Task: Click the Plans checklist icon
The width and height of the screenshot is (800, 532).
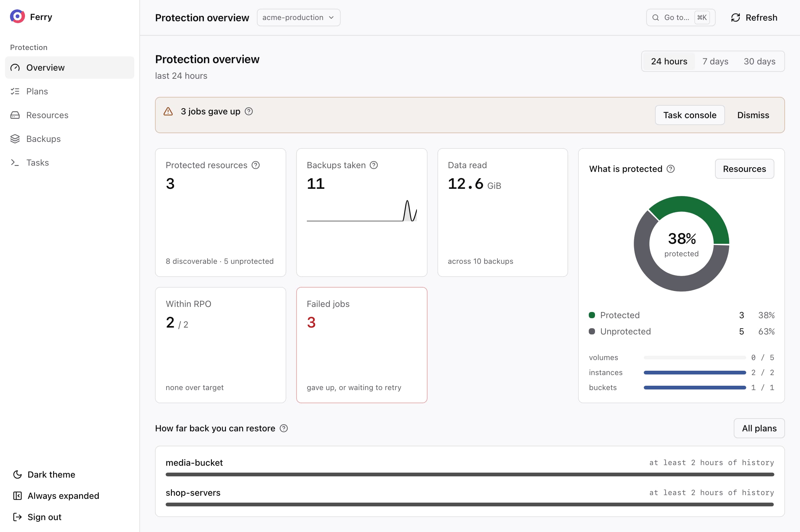Action: [15, 91]
